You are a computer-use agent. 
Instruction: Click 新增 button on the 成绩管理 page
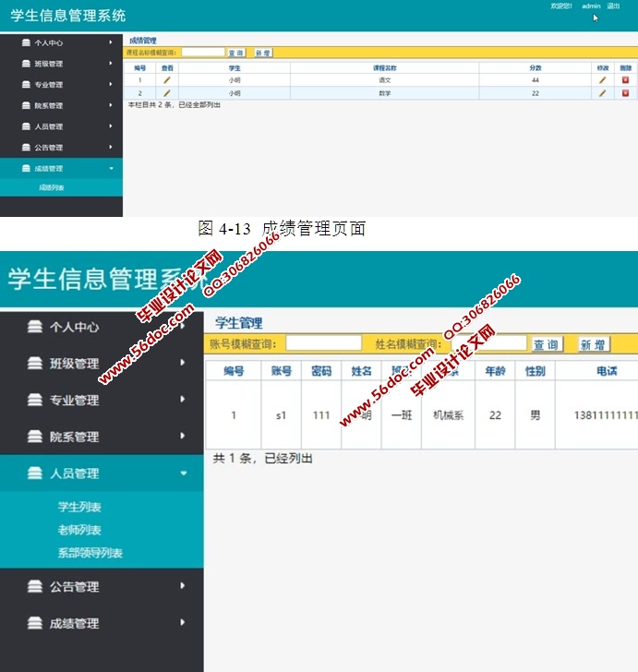click(263, 53)
